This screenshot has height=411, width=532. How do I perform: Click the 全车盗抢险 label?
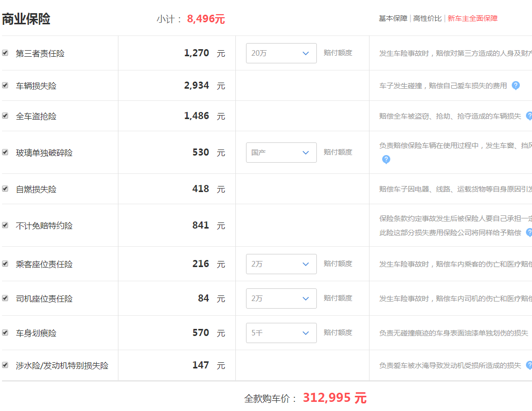point(36,116)
